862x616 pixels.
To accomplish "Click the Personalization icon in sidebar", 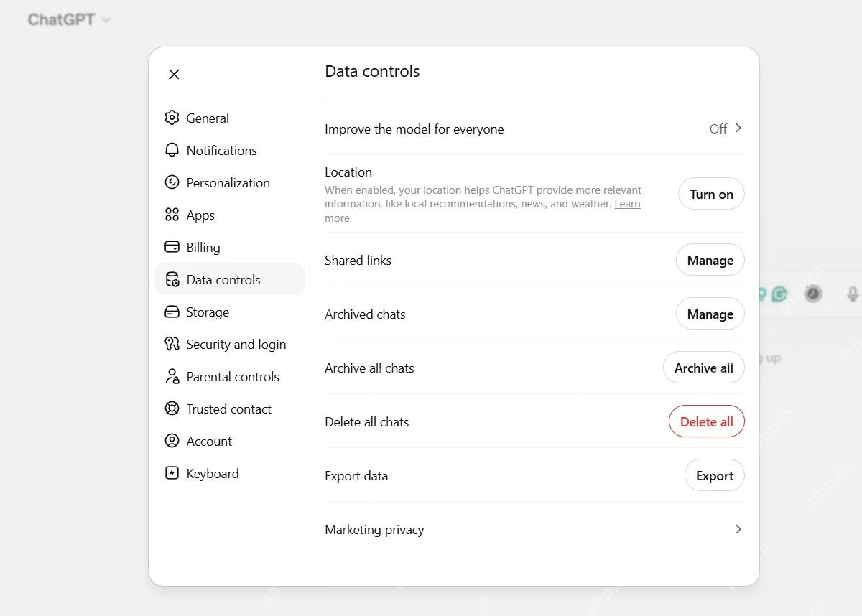I will point(172,182).
